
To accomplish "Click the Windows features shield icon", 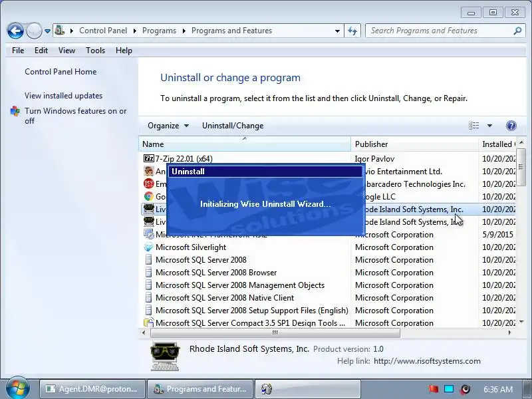I will pyautogui.click(x=15, y=111).
